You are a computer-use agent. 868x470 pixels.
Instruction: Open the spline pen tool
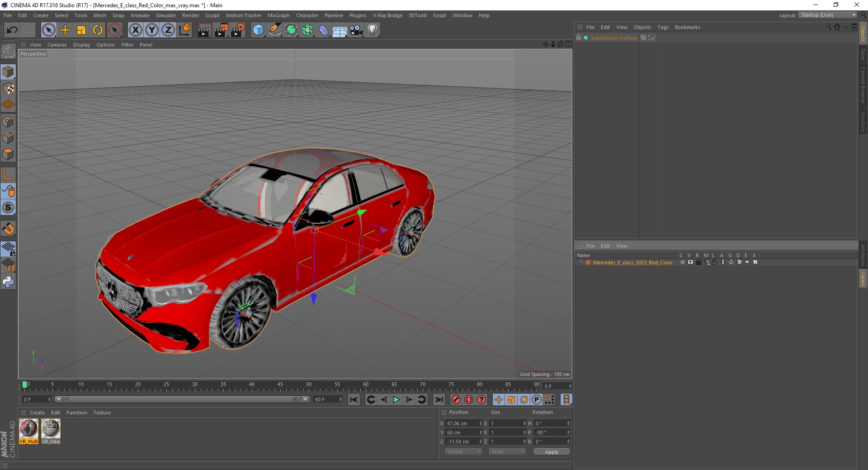[275, 30]
